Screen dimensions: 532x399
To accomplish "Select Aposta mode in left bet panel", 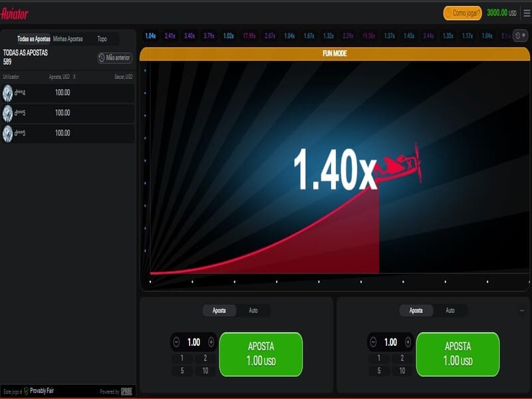I will click(x=219, y=311).
